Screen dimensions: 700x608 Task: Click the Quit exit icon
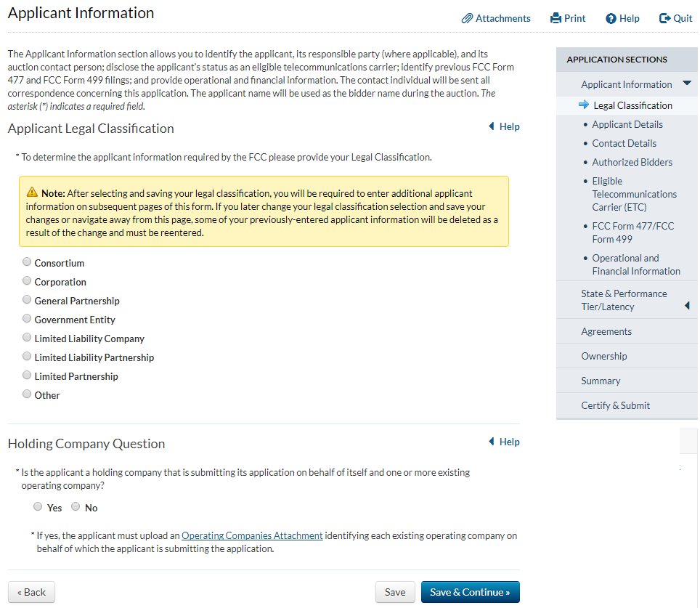664,18
